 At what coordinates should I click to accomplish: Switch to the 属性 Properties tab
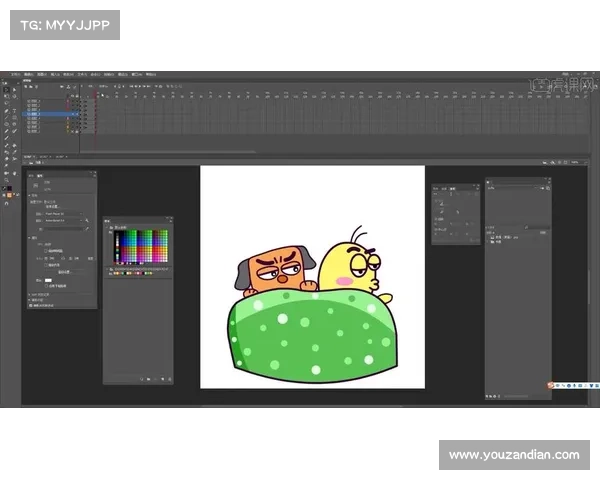coord(40,176)
